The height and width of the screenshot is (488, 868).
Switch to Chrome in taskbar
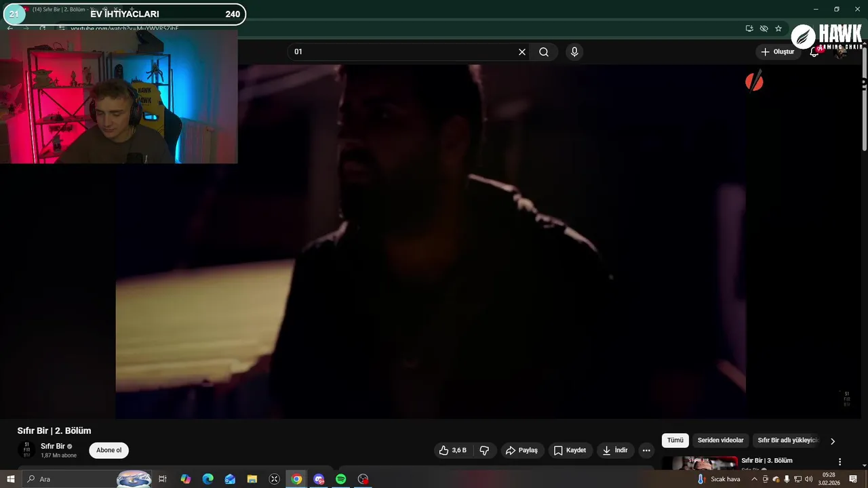pyautogui.click(x=296, y=479)
